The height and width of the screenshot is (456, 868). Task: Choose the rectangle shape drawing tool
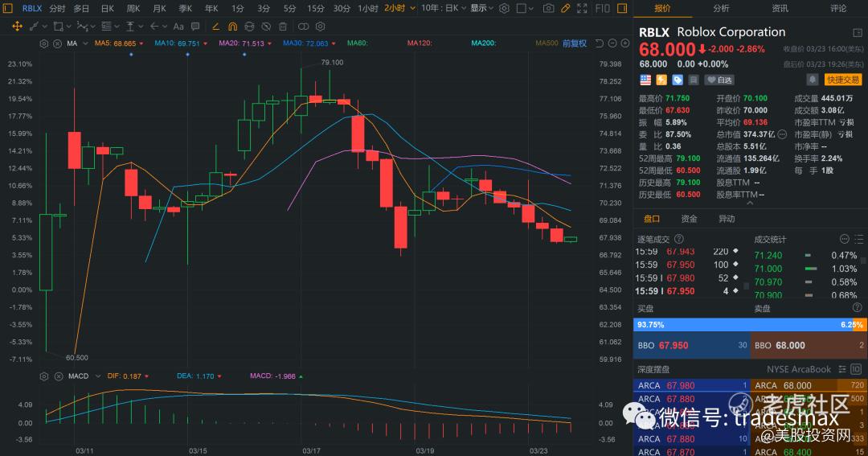tap(58, 26)
